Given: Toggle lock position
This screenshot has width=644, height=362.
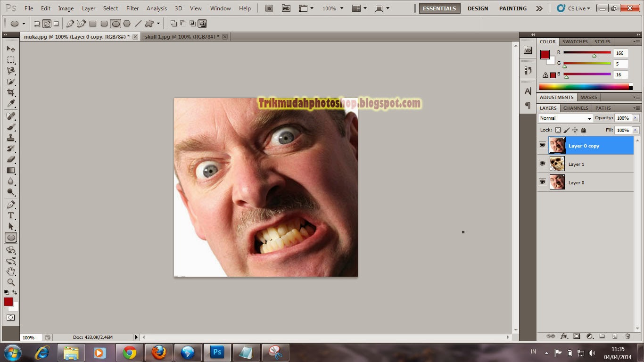Looking at the screenshot, I should click(575, 130).
